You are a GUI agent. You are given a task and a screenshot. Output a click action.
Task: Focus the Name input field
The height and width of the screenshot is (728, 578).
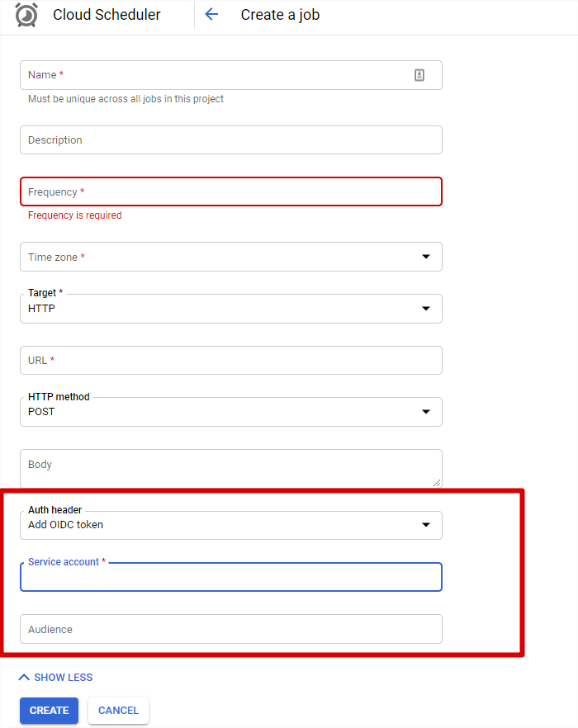(x=215, y=75)
